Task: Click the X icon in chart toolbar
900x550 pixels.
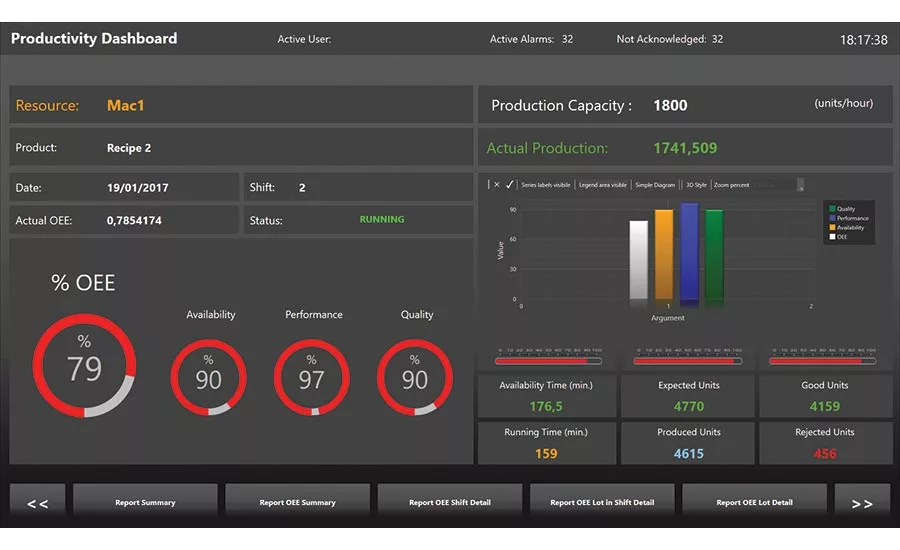Action: pos(497,185)
